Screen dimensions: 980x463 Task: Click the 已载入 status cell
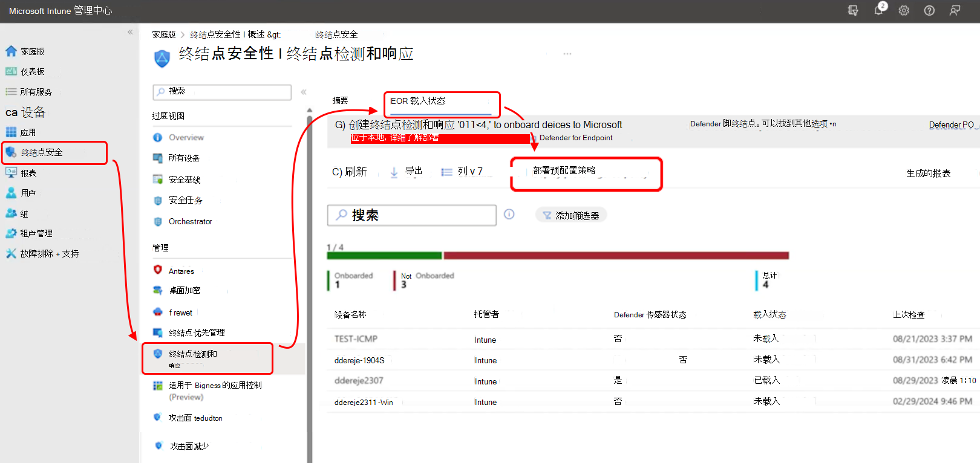coord(766,380)
